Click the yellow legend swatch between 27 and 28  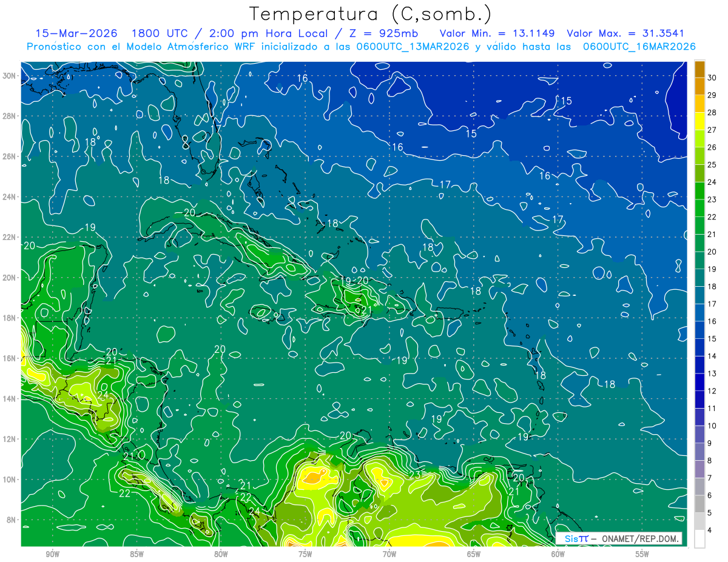699,121
